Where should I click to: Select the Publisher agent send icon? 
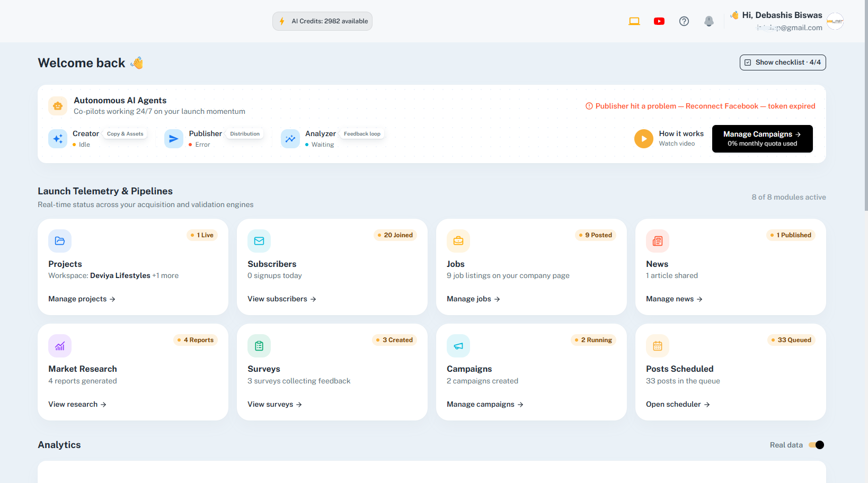[173, 139]
